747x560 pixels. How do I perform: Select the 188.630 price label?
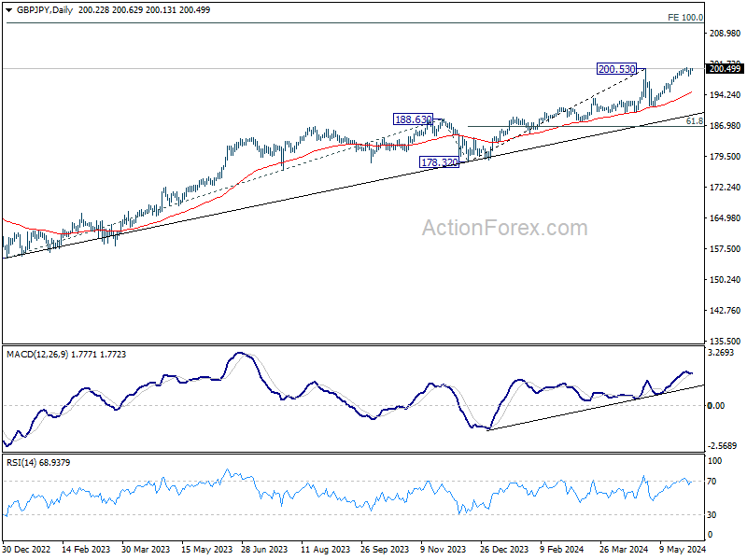tap(413, 119)
